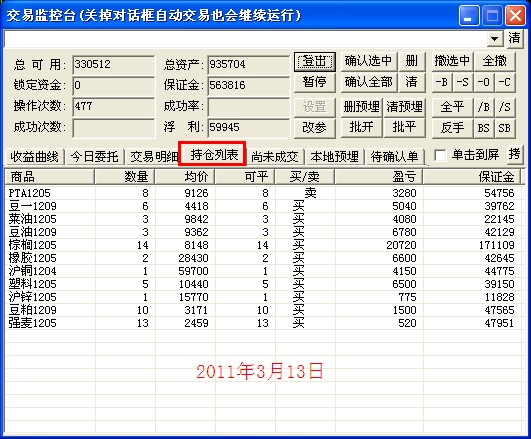531x439 pixels.
Task: Click the BS reverse button
Action: tap(484, 128)
